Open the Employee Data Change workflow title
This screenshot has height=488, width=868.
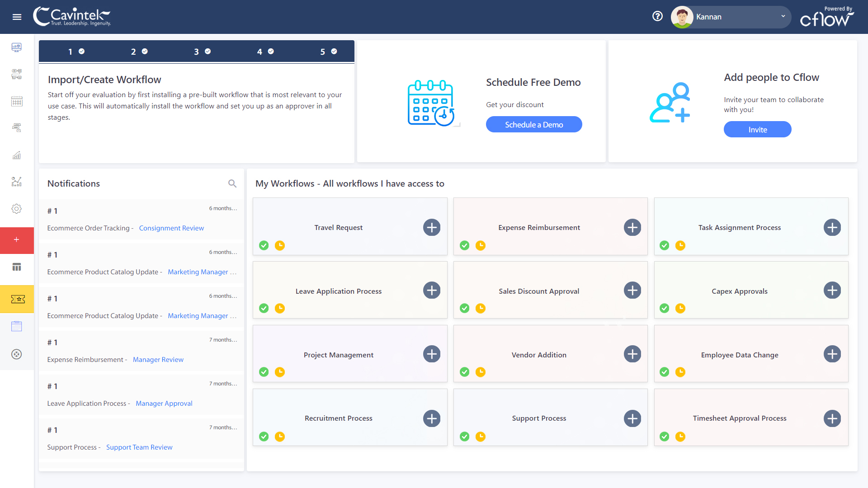pos(740,355)
